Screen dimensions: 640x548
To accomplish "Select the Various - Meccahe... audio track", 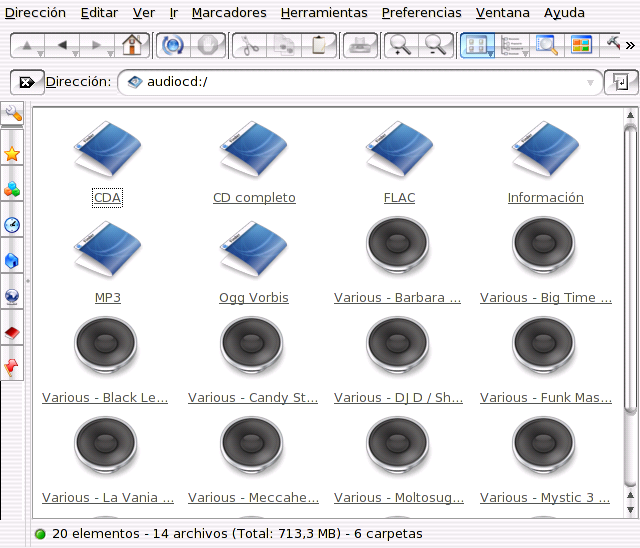I will [x=253, y=461].
